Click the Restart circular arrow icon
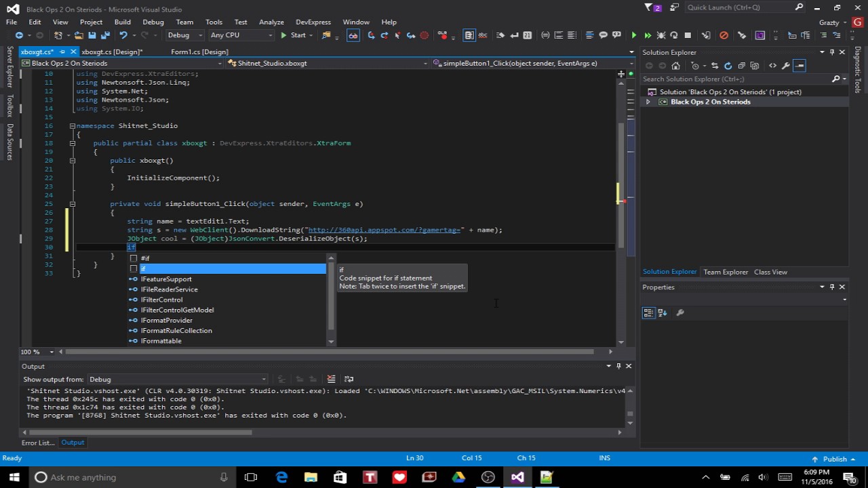The width and height of the screenshot is (868, 488). click(674, 35)
